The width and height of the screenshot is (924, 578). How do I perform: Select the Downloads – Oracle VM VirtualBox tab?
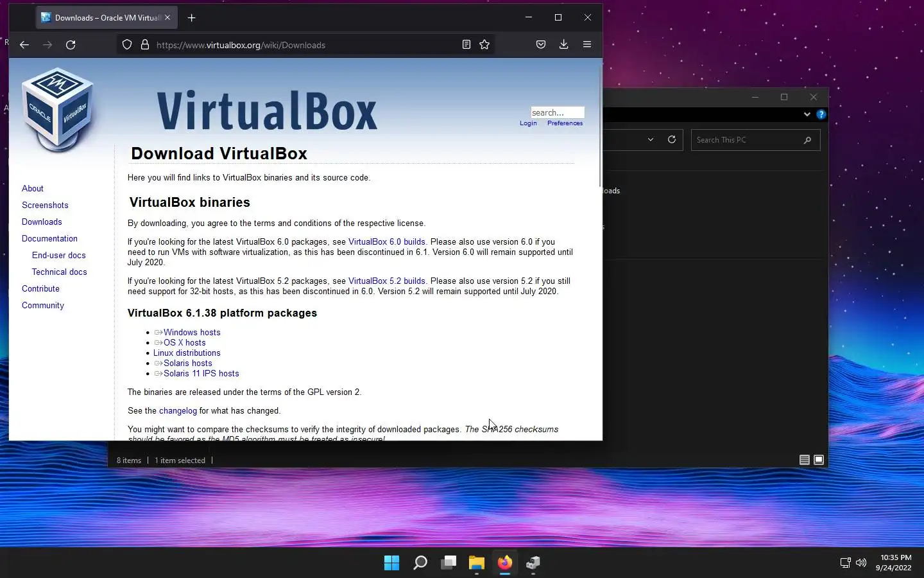tap(106, 18)
